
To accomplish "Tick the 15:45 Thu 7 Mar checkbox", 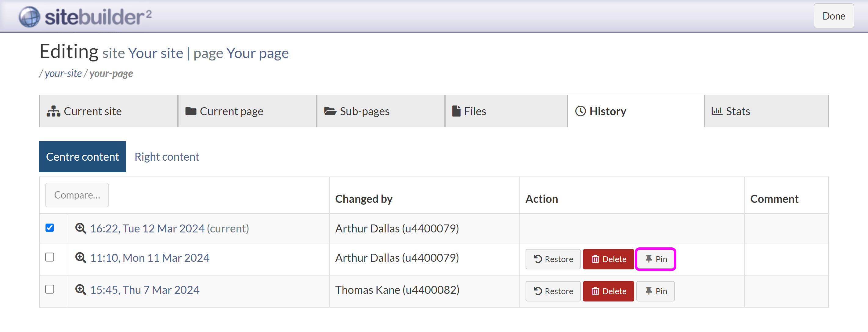I will pos(49,289).
